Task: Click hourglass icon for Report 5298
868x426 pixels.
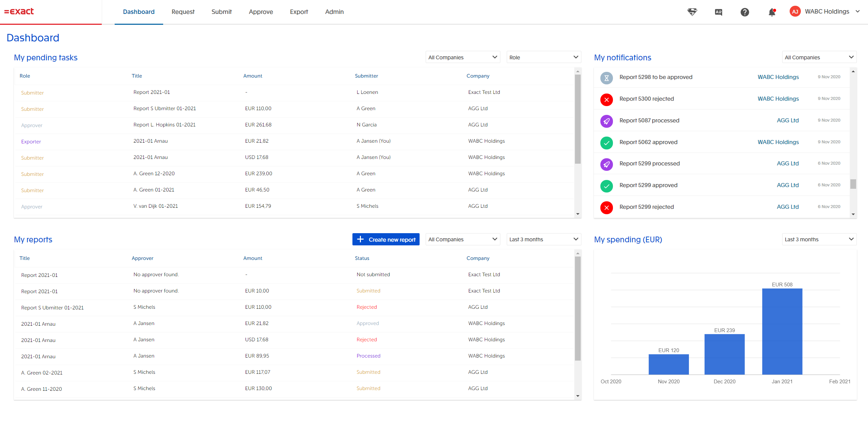Action: point(606,78)
